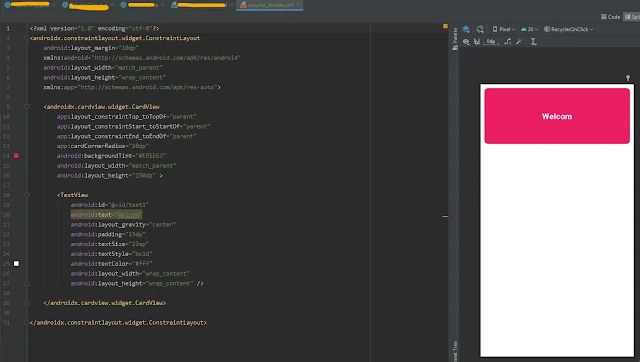Toggle the Autoconnect magnet icon

coord(477,42)
